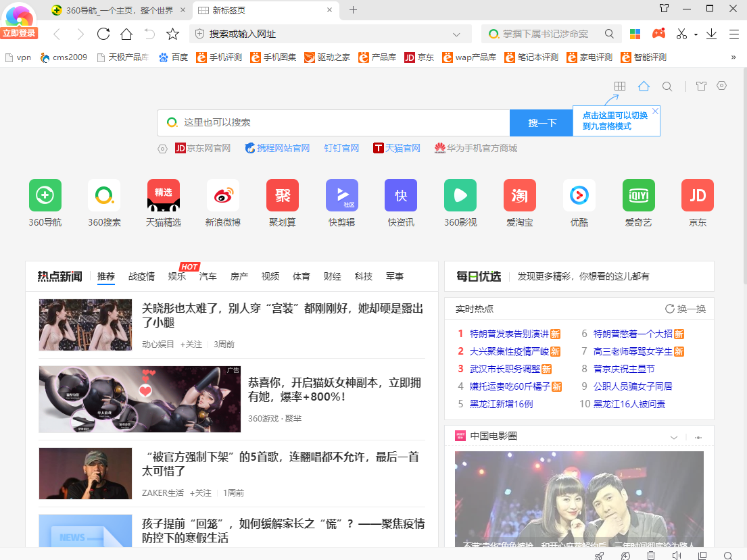747x560 pixels.
Task: Bookmark this page with the star icon
Action: click(x=172, y=34)
